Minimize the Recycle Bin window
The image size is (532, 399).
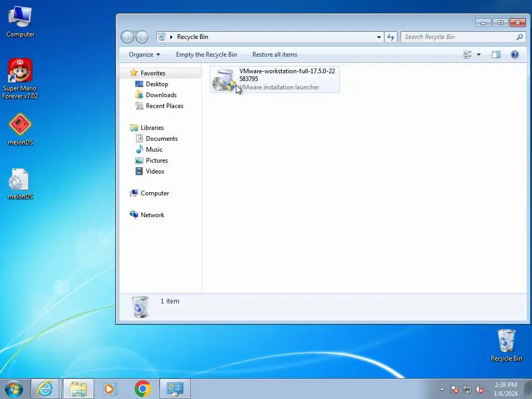tap(483, 23)
